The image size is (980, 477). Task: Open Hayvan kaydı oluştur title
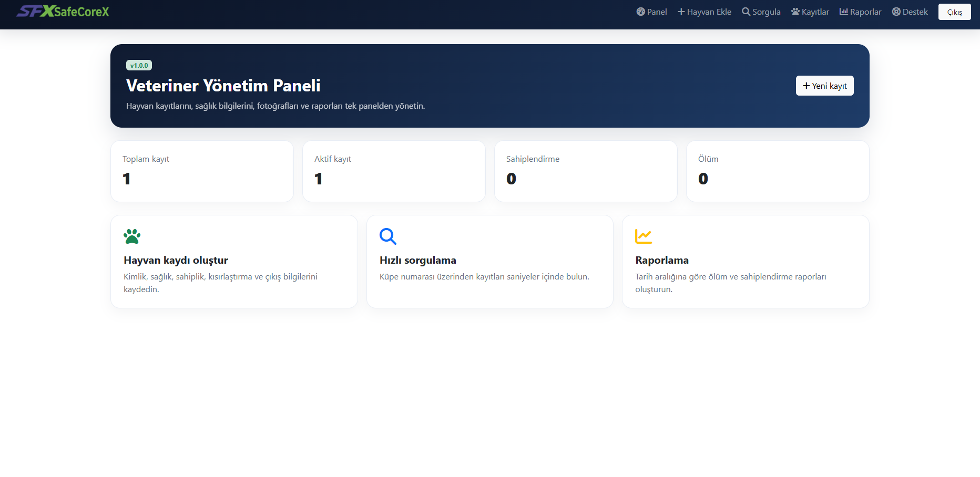point(176,260)
